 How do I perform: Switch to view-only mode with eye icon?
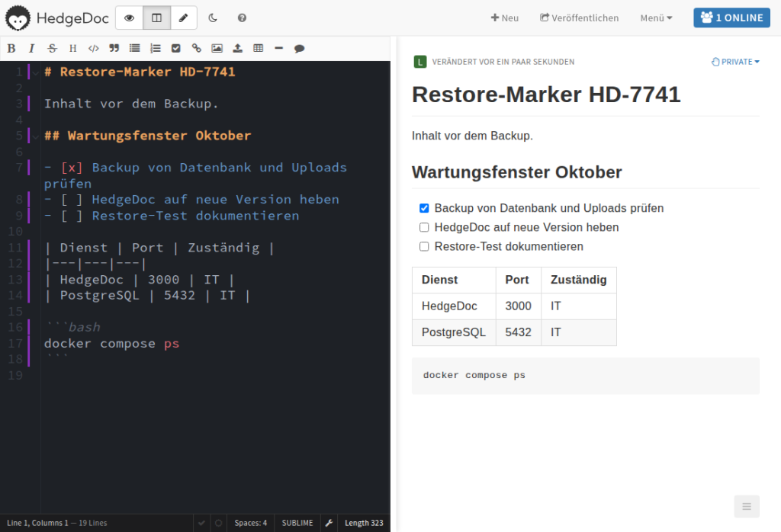(130, 18)
